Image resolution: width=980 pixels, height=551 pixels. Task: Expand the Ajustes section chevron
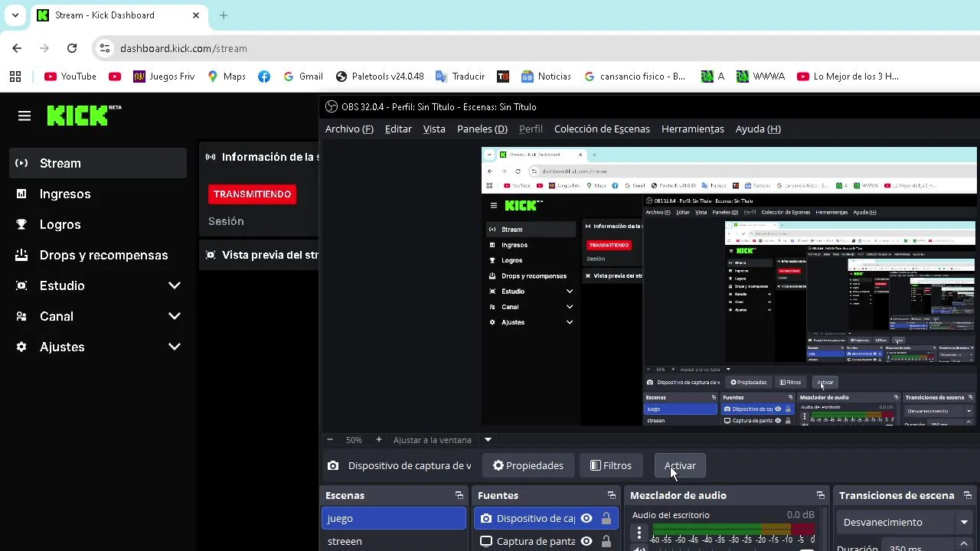[175, 347]
